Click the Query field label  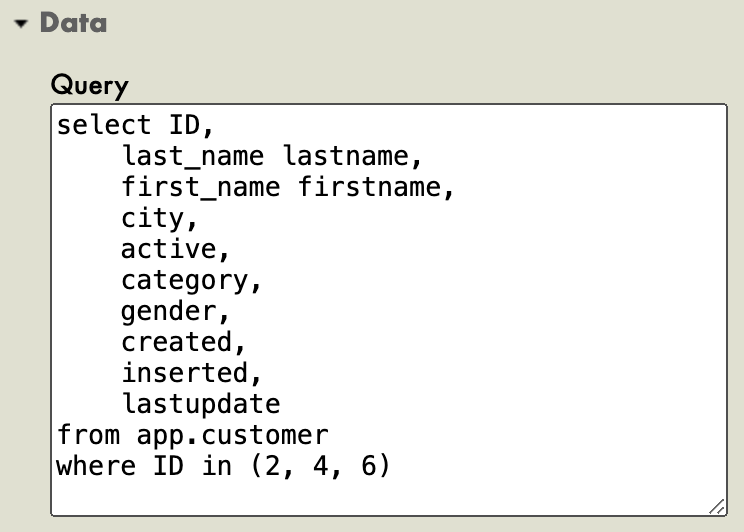89,86
